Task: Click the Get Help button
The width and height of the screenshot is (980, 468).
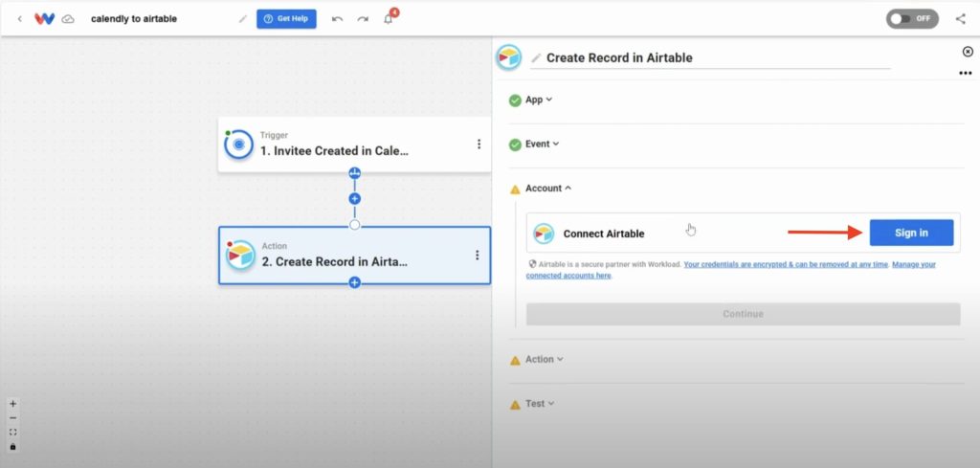Action: pyautogui.click(x=286, y=19)
